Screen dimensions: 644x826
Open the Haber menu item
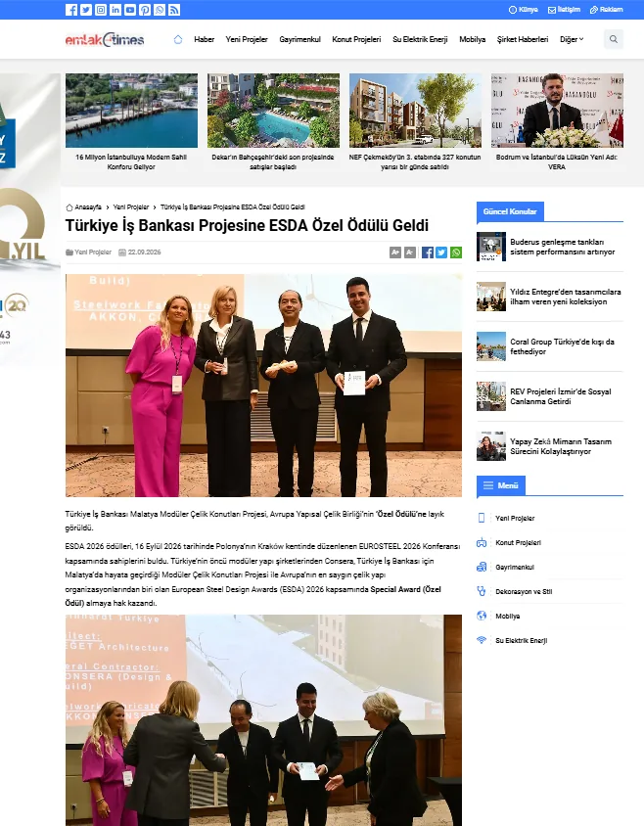coord(204,39)
